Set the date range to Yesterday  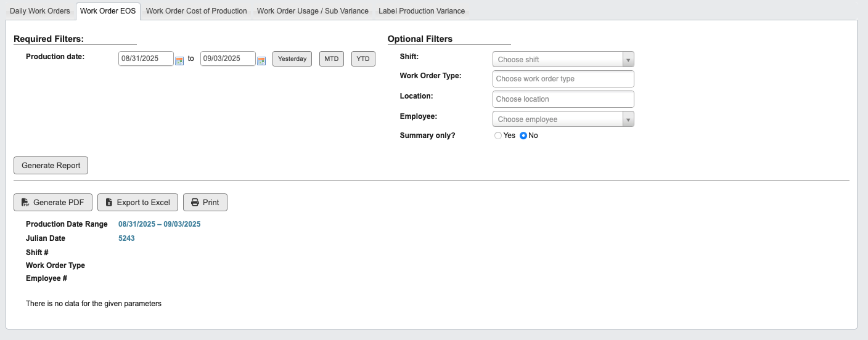pos(292,59)
